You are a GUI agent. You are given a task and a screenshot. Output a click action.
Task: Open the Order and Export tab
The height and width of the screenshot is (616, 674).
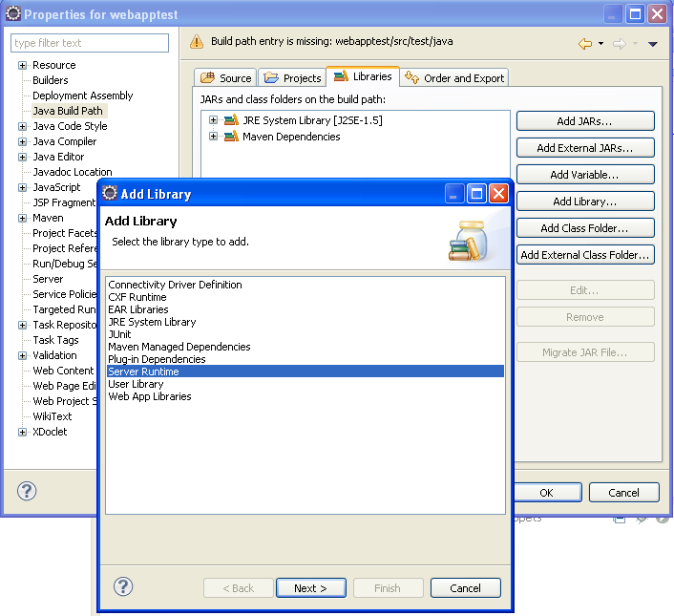(x=454, y=77)
